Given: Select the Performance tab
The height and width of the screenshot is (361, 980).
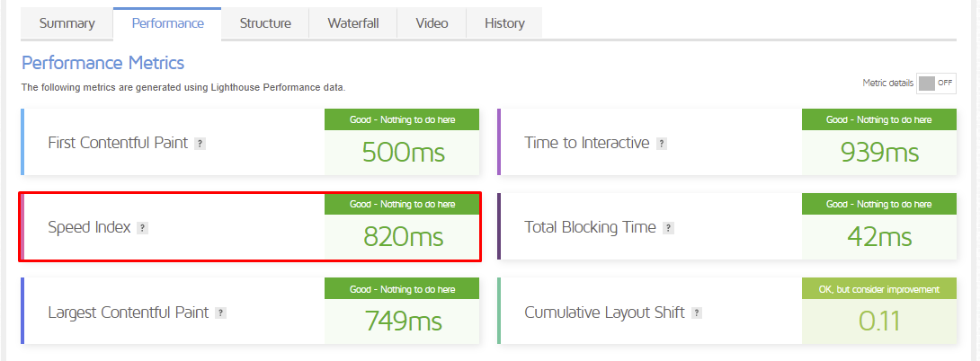Looking at the screenshot, I should (167, 23).
